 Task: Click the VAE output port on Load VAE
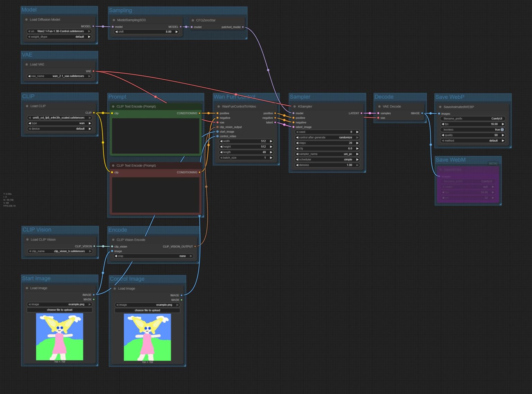click(x=94, y=71)
